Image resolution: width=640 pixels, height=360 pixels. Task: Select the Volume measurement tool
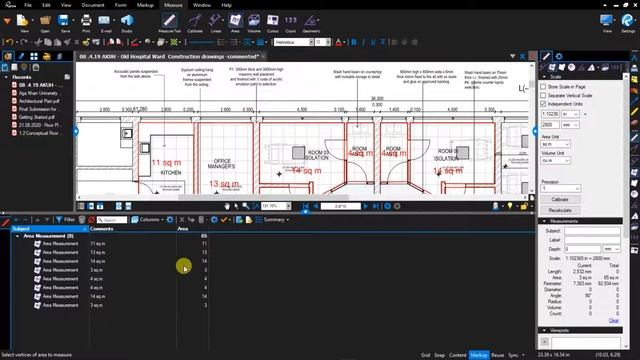[x=254, y=22]
